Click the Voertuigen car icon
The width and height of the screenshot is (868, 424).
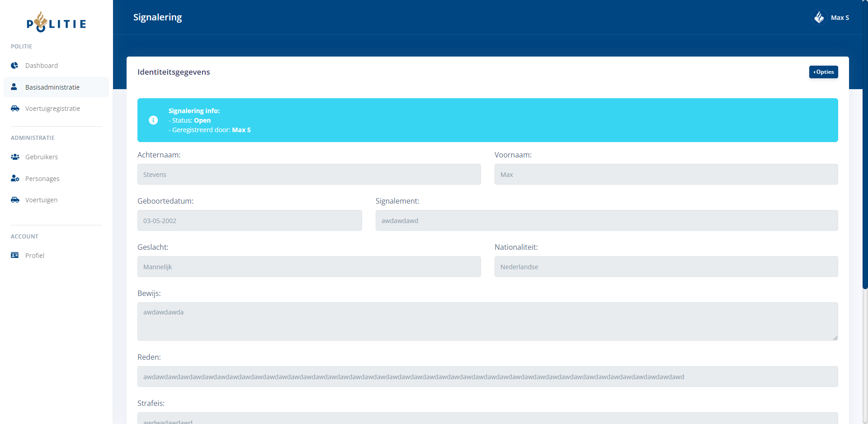click(x=15, y=200)
